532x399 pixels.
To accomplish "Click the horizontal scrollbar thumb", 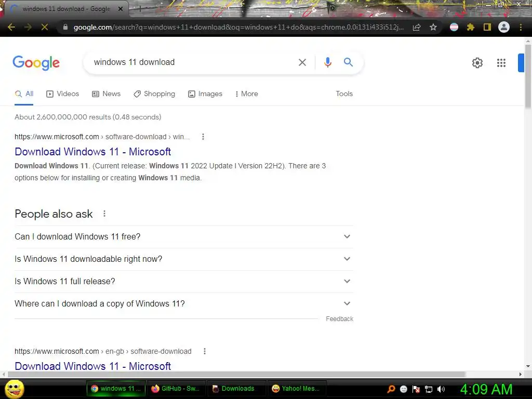I will (x=236, y=374).
